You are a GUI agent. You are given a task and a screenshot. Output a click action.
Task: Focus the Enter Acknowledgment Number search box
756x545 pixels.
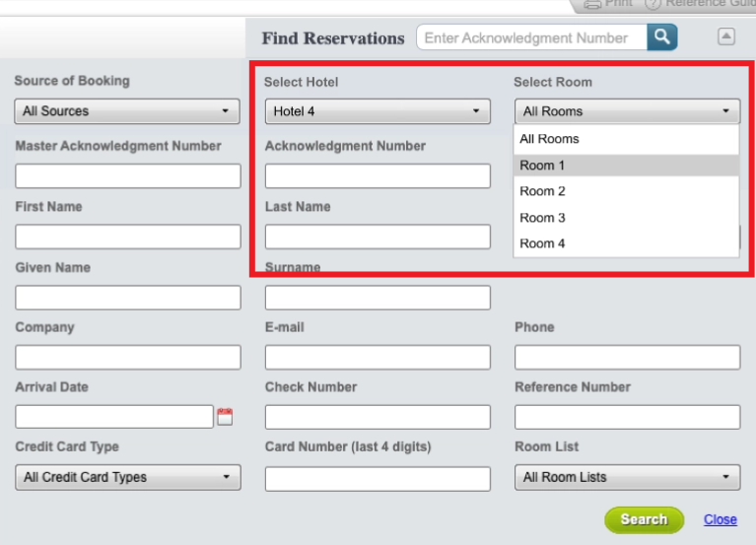coord(531,37)
